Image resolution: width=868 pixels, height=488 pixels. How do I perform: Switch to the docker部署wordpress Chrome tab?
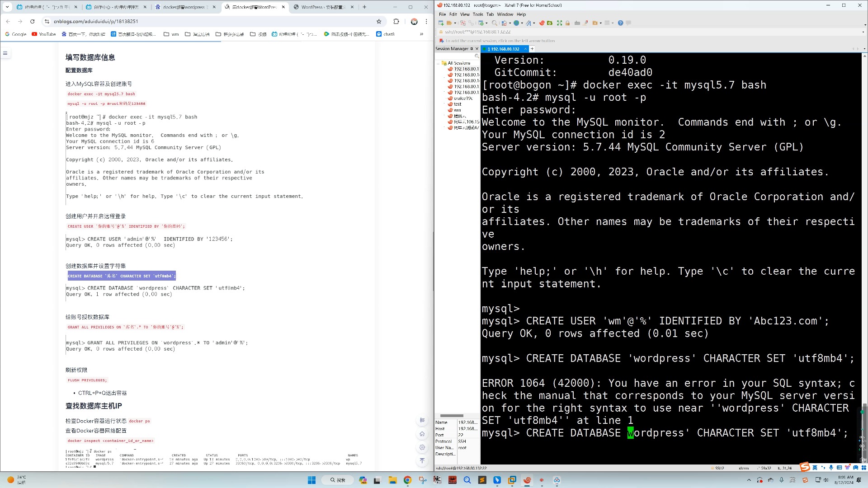[185, 7]
